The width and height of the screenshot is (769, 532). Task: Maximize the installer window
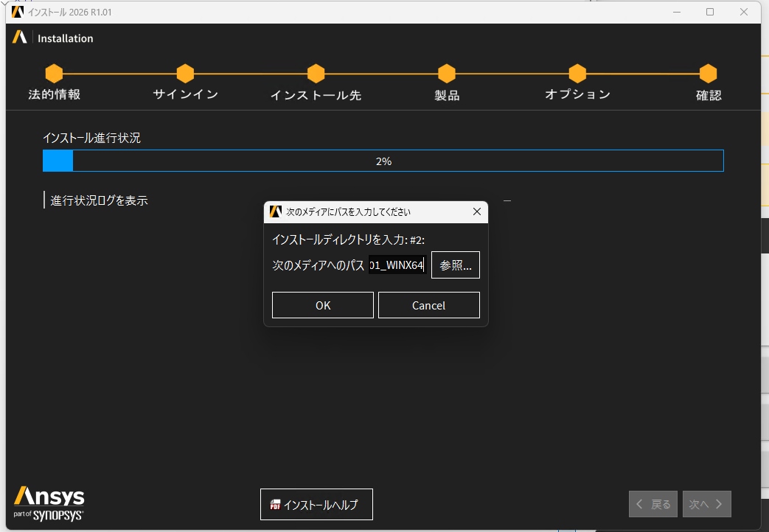click(710, 12)
